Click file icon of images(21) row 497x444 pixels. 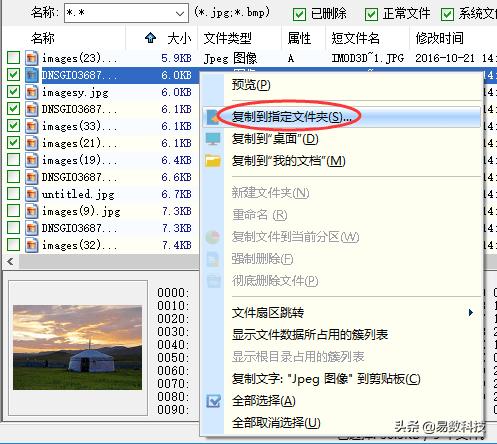(31, 143)
